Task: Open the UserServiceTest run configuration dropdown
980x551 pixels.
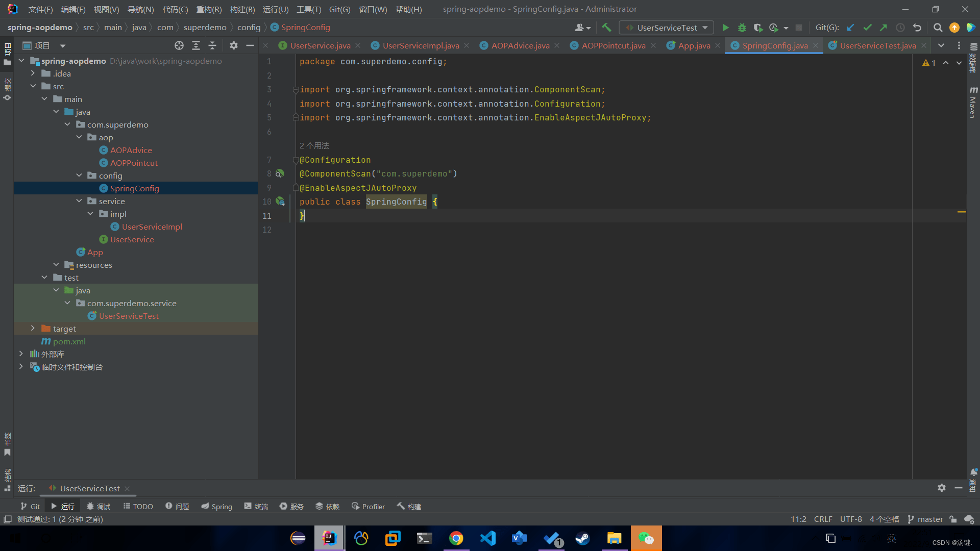Action: click(x=666, y=28)
